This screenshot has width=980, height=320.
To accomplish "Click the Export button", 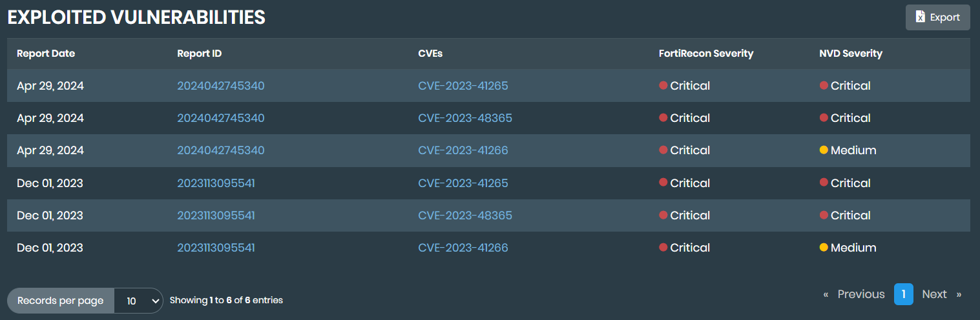I will tap(937, 17).
